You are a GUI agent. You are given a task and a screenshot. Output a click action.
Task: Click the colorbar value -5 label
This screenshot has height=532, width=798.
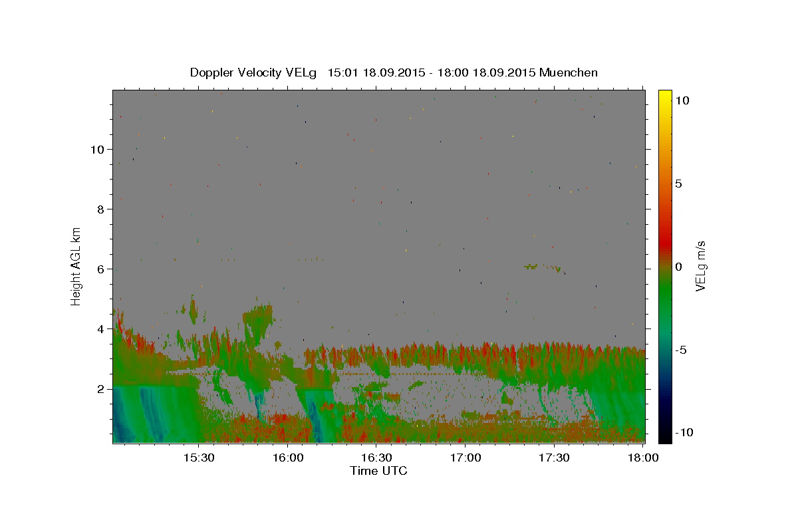681,350
